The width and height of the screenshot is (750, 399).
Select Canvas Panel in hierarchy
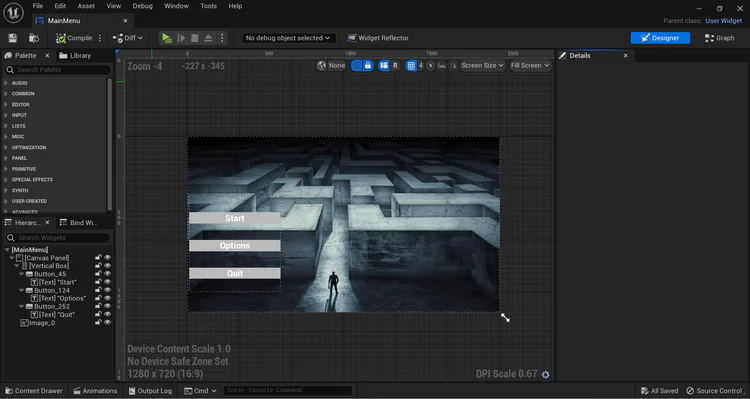click(x=46, y=258)
